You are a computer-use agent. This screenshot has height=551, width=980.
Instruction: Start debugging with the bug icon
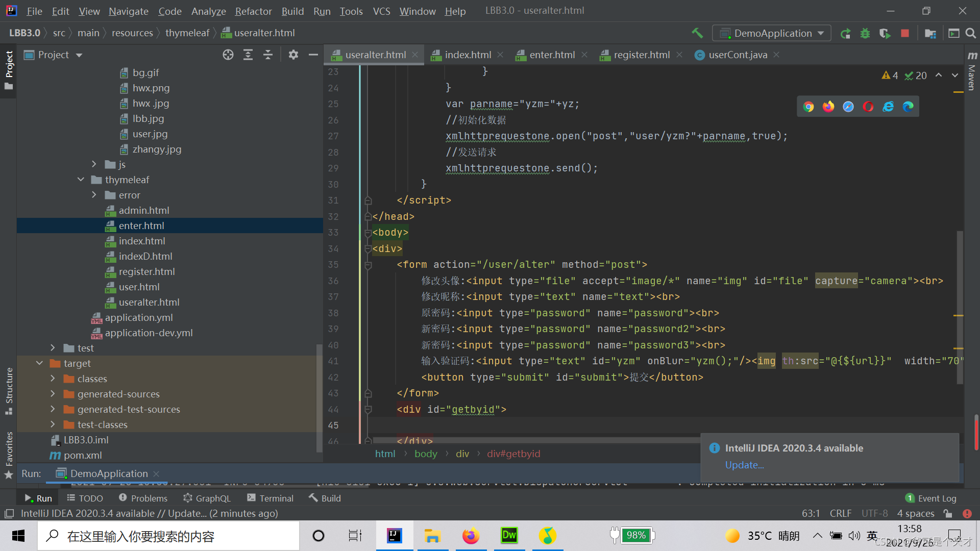click(865, 33)
